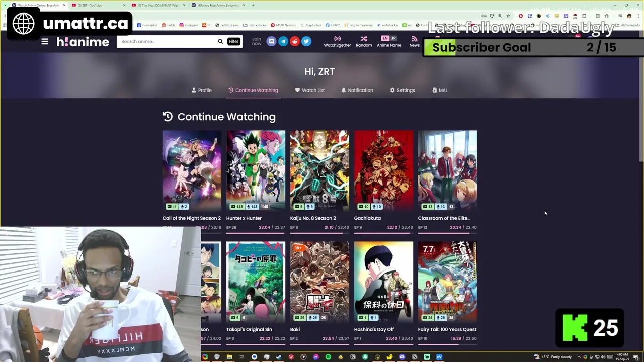The width and height of the screenshot is (644, 362).
Task: Open the Twitter join link icon
Action: [x=306, y=41]
